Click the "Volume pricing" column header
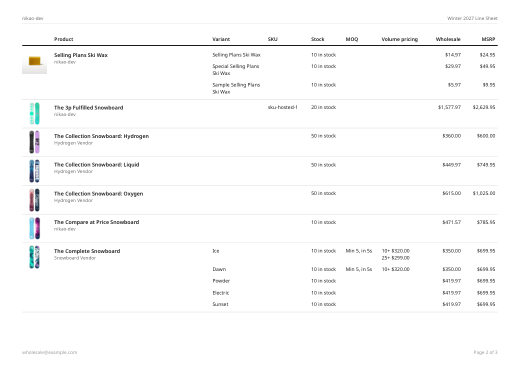Viewport: 520px width, 368px height. 400,39
